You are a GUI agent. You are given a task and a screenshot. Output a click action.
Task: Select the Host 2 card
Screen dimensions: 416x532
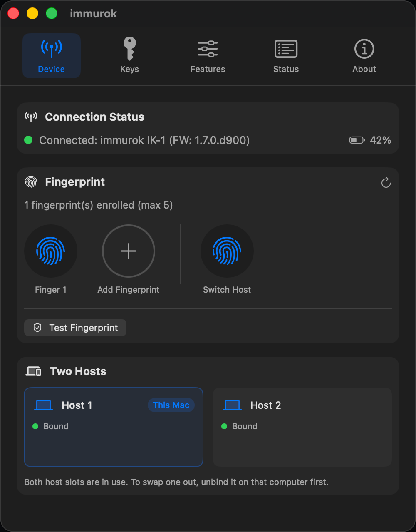click(302, 427)
